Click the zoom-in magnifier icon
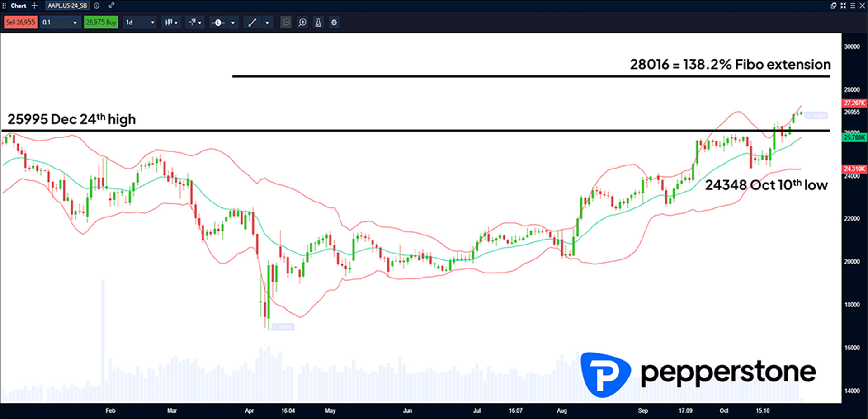 pyautogui.click(x=302, y=22)
